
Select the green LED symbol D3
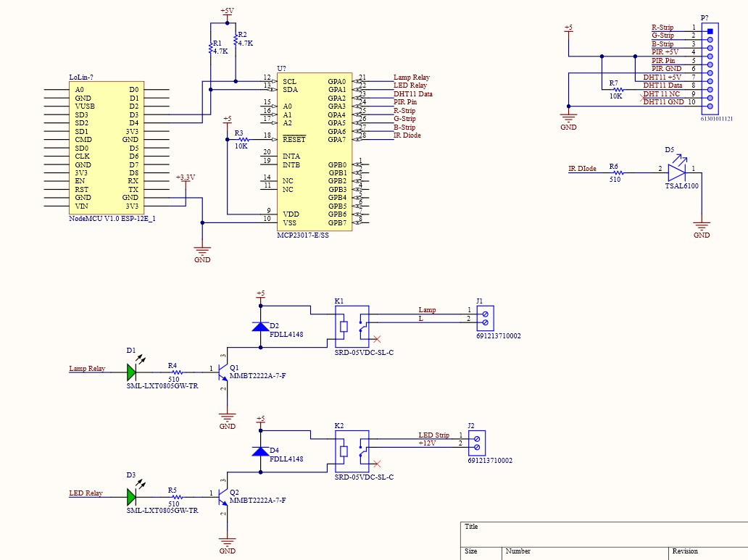point(132,497)
